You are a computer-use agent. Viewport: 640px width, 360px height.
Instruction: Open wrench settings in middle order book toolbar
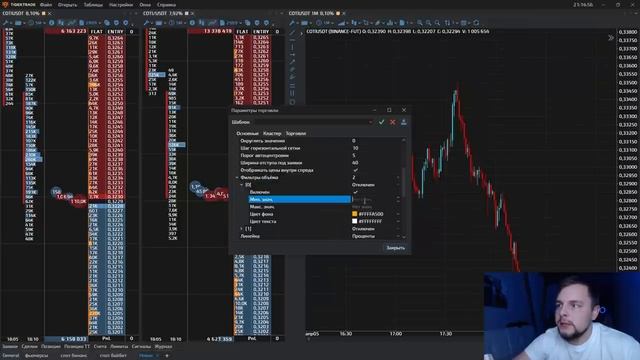click(x=147, y=23)
